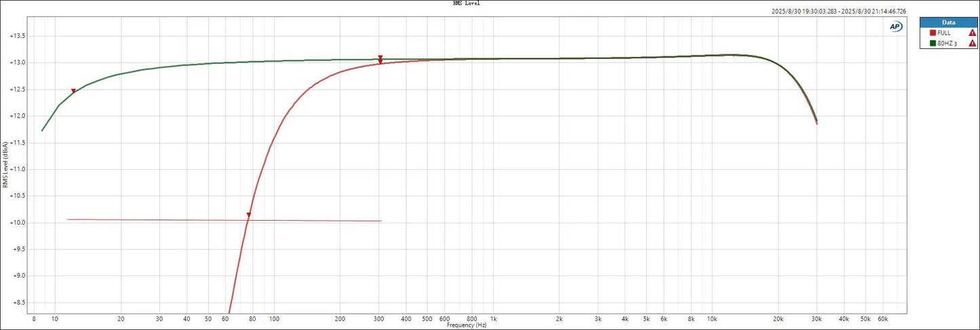Image resolution: width=980 pixels, height=330 pixels.
Task: Click the RMS Level (dBrA) vertical axis label
Action: 5,165
